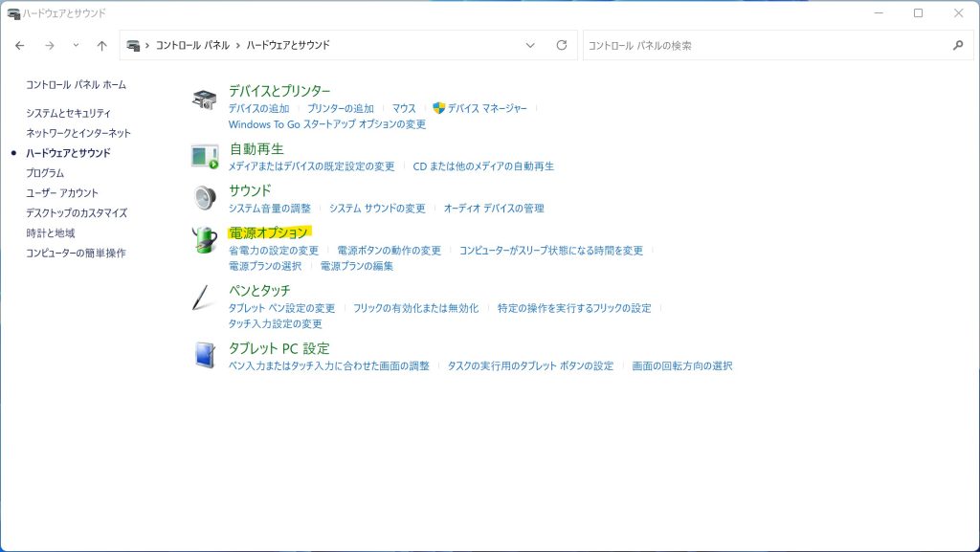Click 電源プランの編集 link
This screenshot has height=552, width=980.
pos(357,266)
